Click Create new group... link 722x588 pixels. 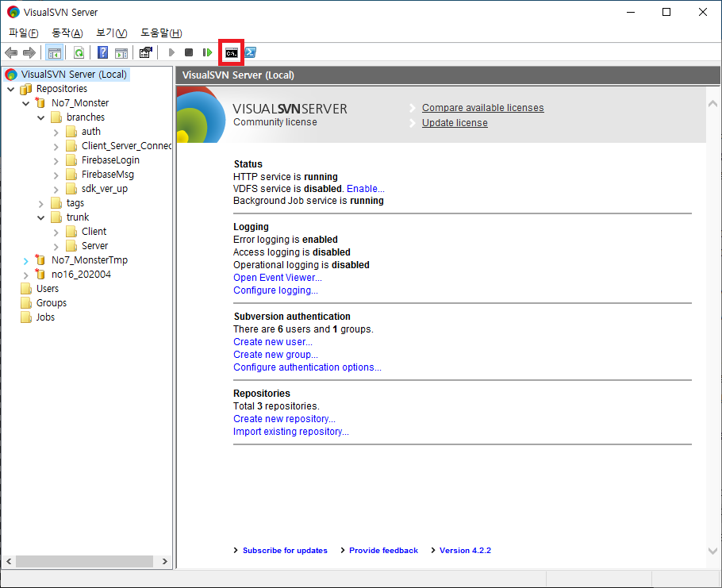275,355
